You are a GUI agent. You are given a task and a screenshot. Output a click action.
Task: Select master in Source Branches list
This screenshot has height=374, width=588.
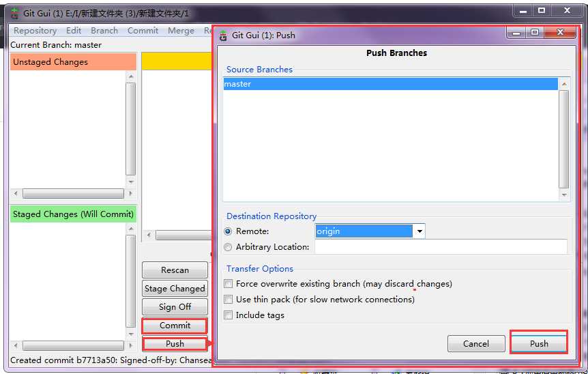point(390,84)
